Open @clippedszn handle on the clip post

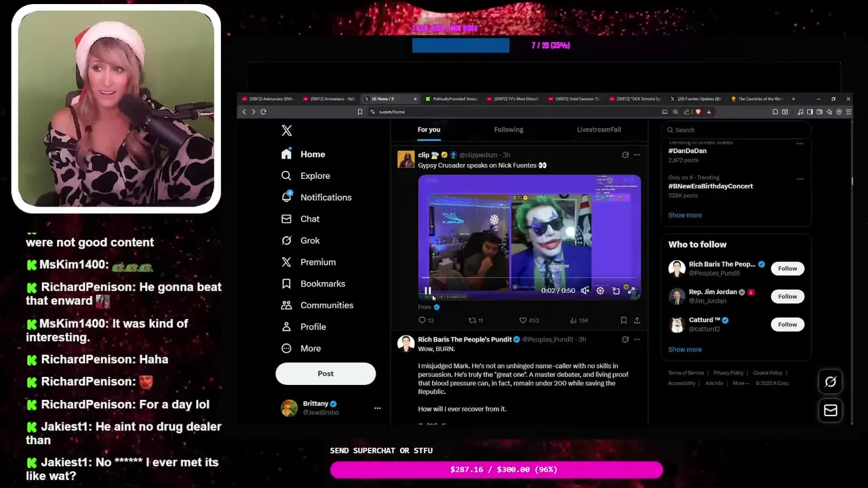coord(479,155)
